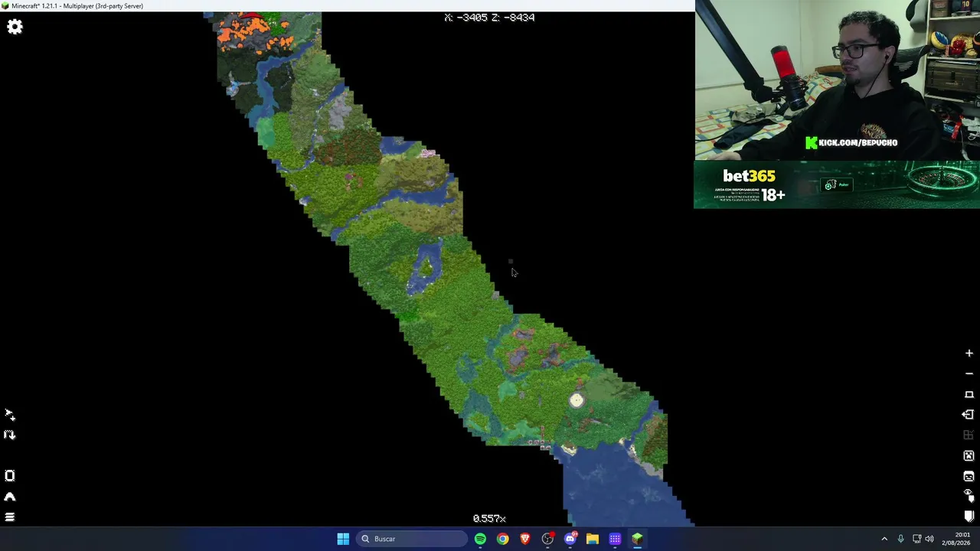The image size is (980, 551).
Task: Click the X: -3405 Z: -8434 coordinates
Action: click(x=489, y=17)
